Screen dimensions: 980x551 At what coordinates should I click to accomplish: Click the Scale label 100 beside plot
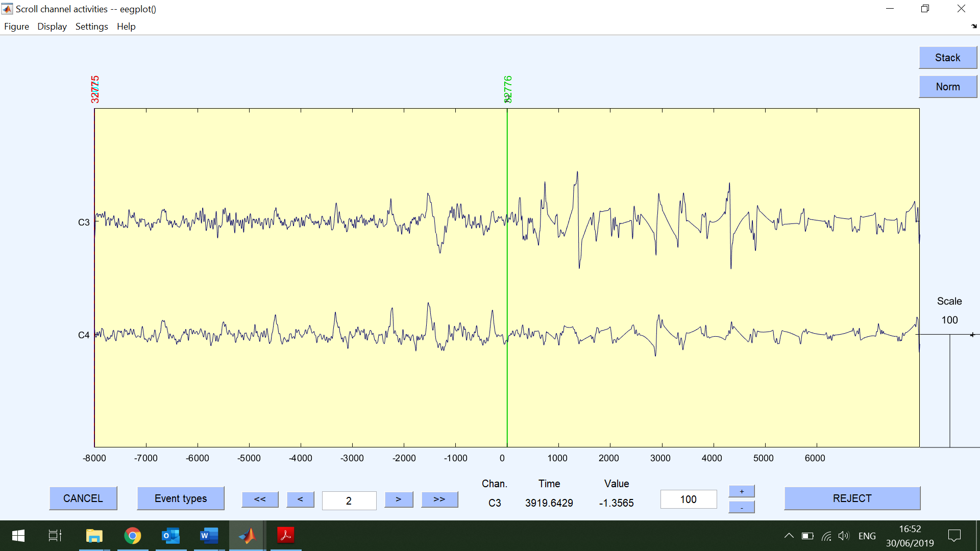click(x=949, y=320)
